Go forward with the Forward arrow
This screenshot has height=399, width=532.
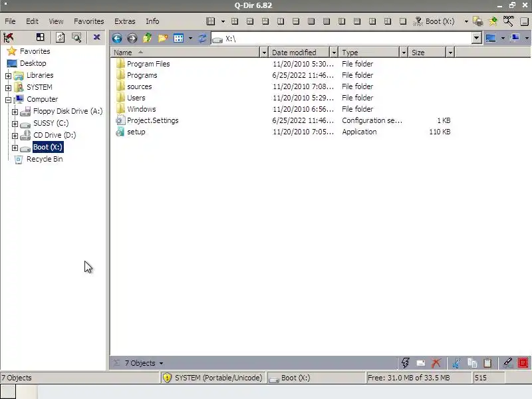[x=132, y=38]
